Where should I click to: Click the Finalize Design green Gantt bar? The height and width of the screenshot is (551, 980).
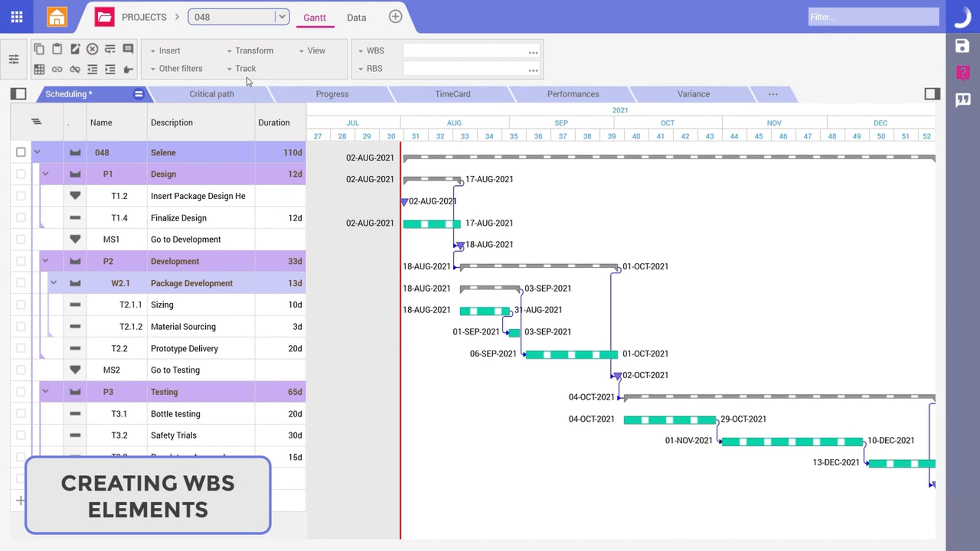tap(432, 224)
